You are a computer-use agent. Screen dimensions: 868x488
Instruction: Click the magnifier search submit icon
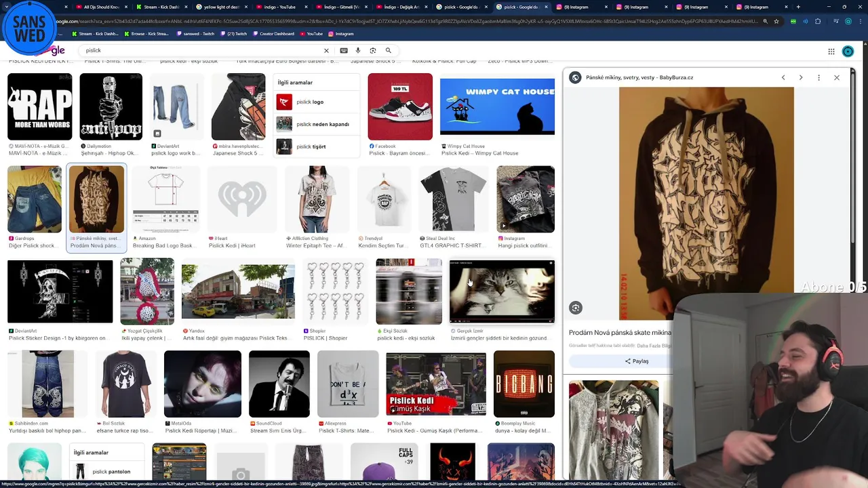(x=389, y=51)
